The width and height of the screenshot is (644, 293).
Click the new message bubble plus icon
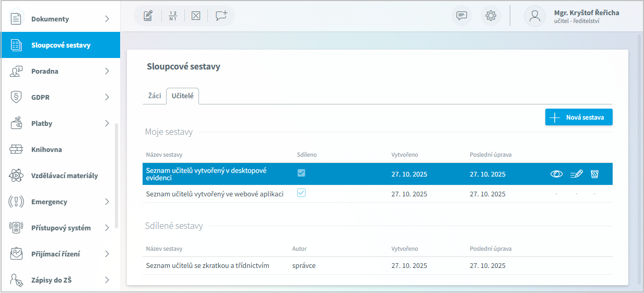pos(221,16)
